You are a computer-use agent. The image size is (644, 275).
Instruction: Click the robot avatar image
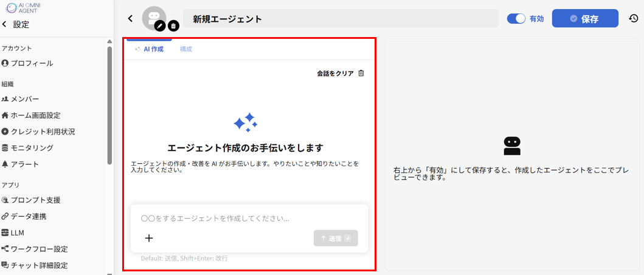[x=153, y=16]
